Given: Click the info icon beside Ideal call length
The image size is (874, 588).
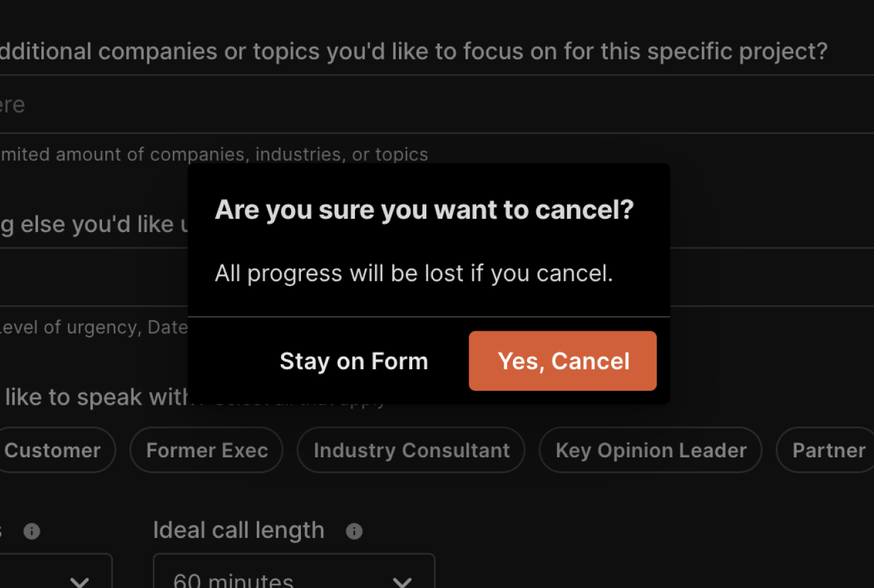Looking at the screenshot, I should click(x=354, y=531).
